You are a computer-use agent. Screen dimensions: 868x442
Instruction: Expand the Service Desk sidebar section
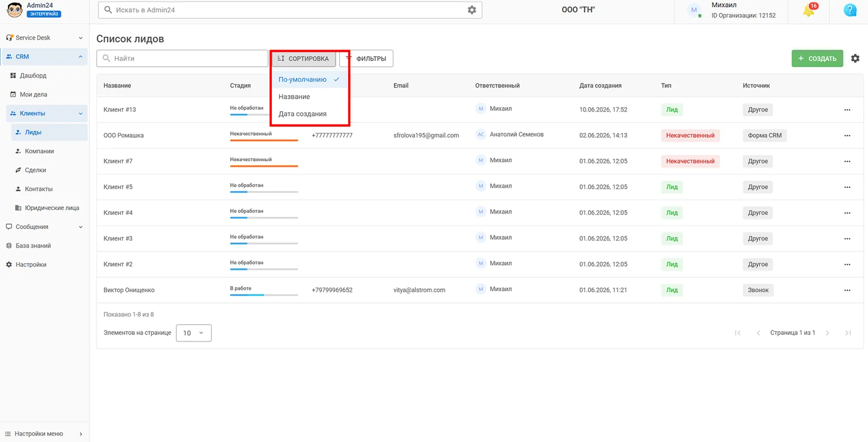click(x=44, y=38)
